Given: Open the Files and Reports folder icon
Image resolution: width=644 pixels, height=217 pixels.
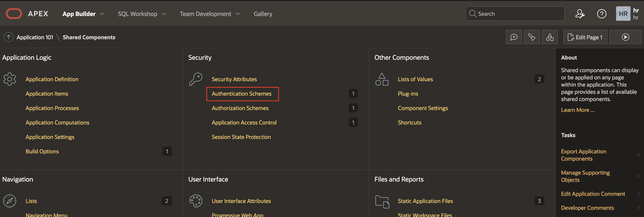Looking at the screenshot, I should (382, 201).
